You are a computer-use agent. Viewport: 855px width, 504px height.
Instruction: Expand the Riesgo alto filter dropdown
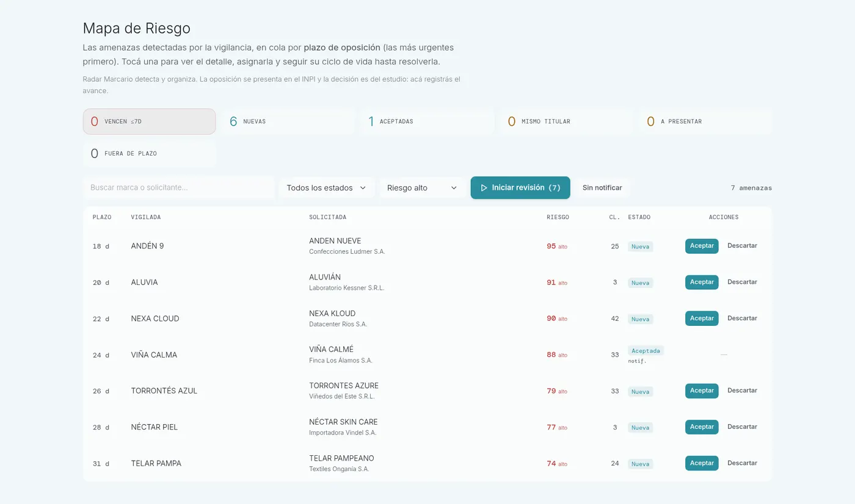coord(423,188)
